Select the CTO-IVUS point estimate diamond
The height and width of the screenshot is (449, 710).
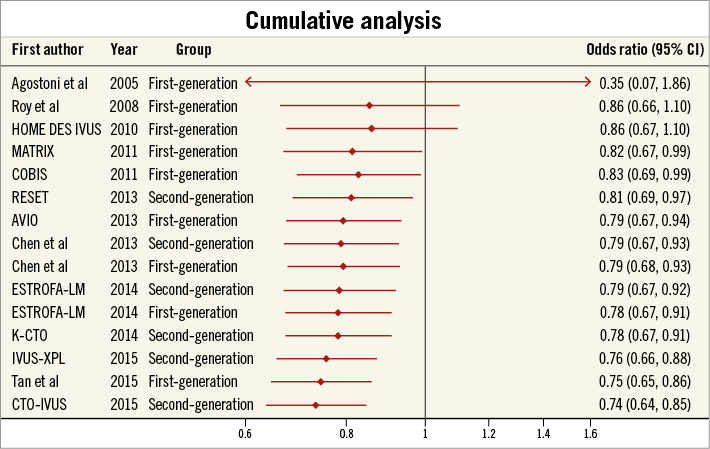click(316, 404)
